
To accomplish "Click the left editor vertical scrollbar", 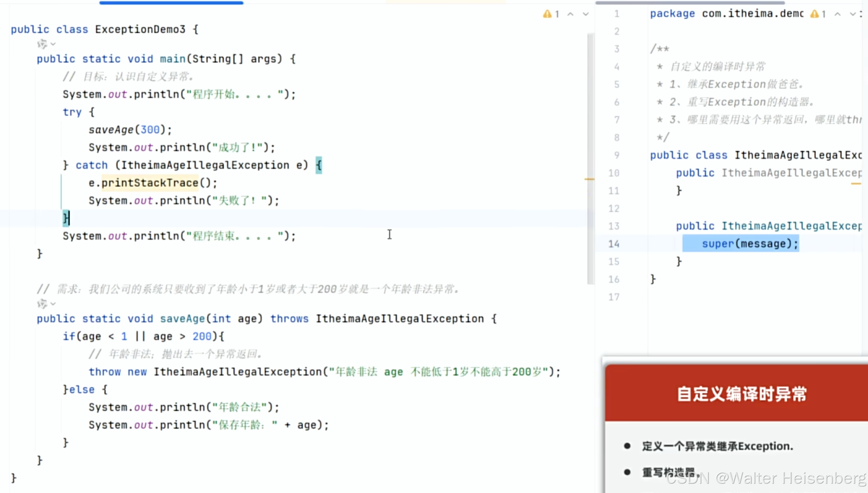I will point(590,158).
